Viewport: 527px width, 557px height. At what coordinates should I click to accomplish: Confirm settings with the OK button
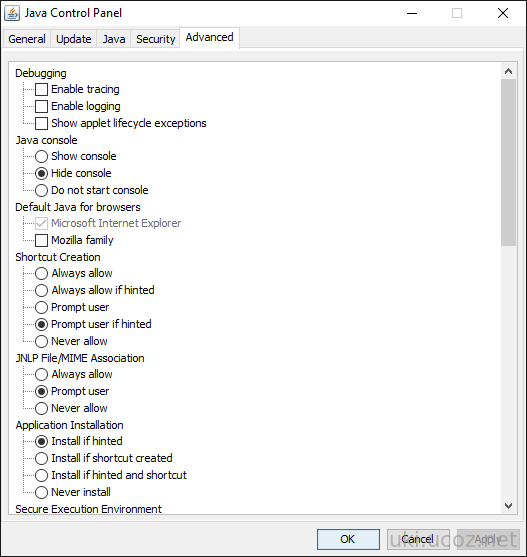[x=348, y=539]
